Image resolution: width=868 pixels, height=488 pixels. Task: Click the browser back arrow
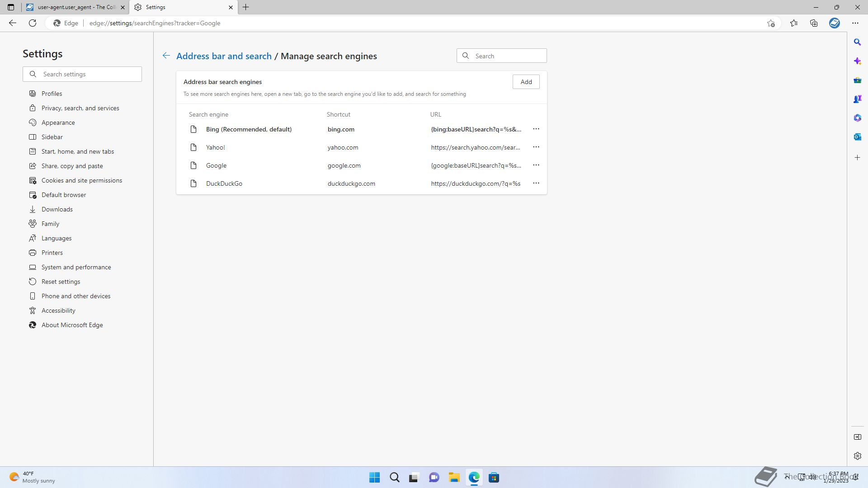pyautogui.click(x=13, y=23)
